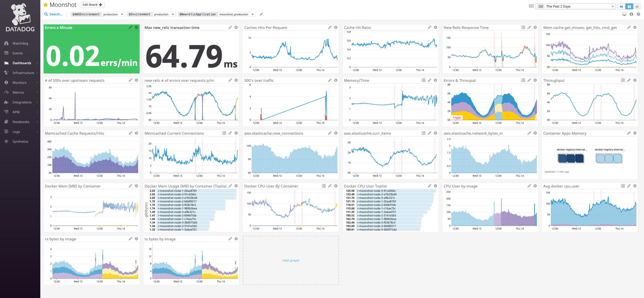Expand $NewrelicApplication moonshot_production dropdown

coord(236,14)
